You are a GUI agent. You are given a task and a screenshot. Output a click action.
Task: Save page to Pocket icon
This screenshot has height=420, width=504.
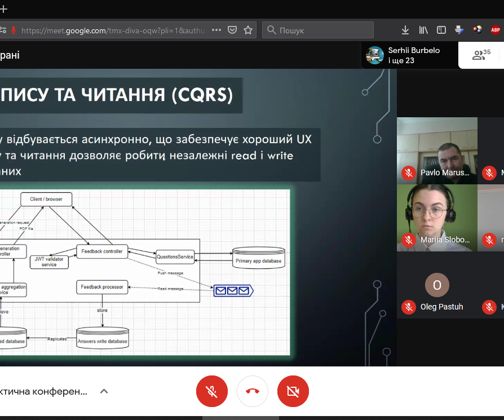tap(232, 30)
